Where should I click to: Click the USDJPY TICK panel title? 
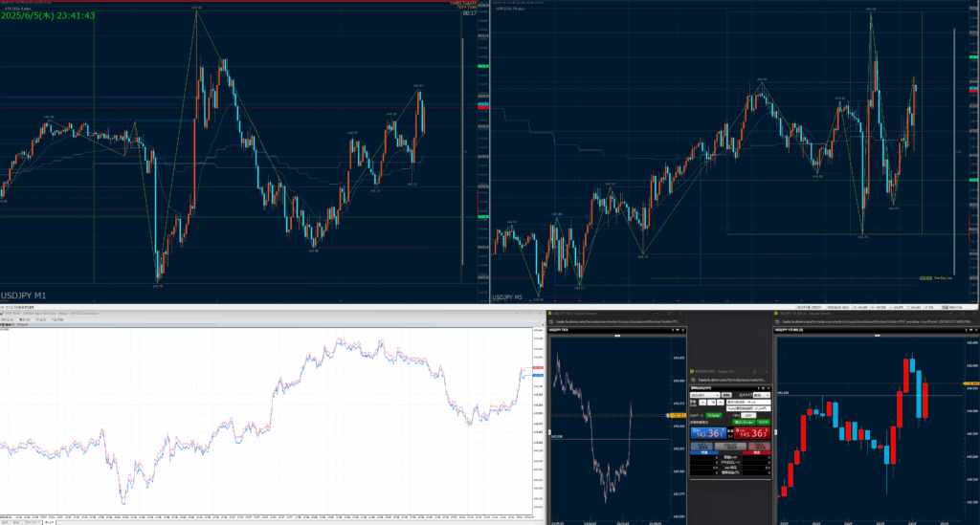pos(559,330)
